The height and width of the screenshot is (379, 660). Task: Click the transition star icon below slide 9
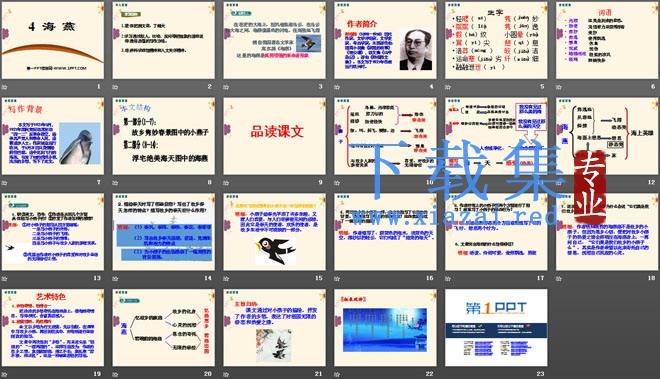226,183
